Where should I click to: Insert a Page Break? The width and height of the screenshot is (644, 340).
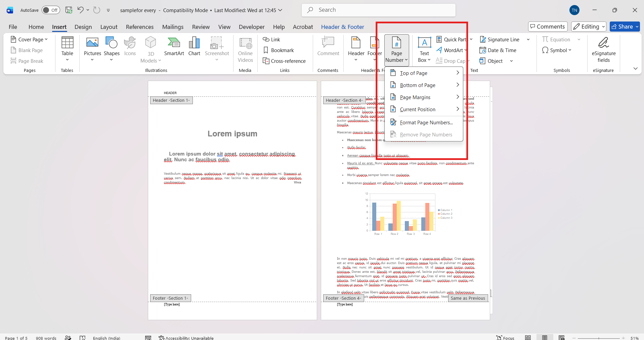27,61
